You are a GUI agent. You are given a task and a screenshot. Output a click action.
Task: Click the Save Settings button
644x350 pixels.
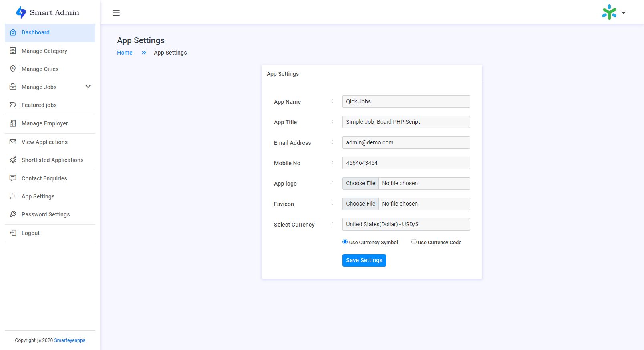tap(364, 260)
